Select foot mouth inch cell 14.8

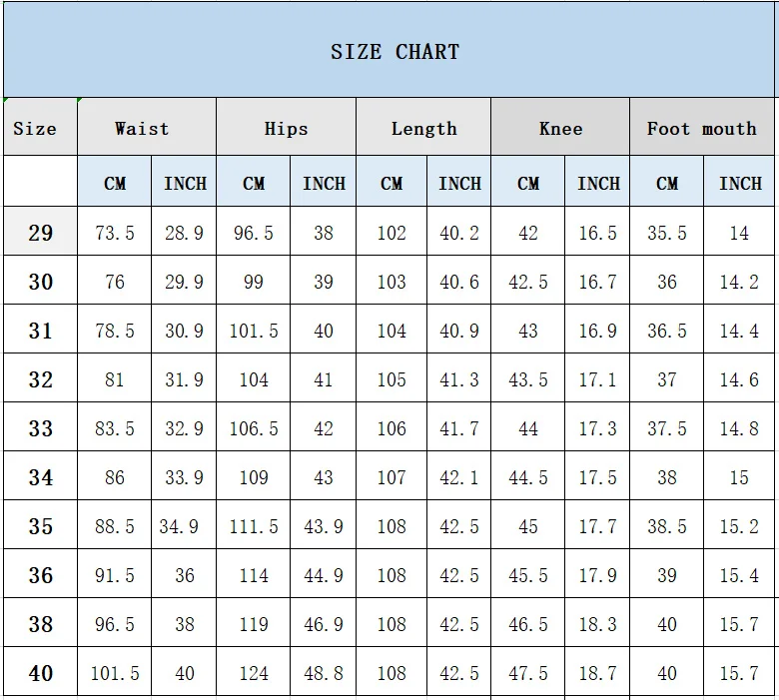(739, 428)
